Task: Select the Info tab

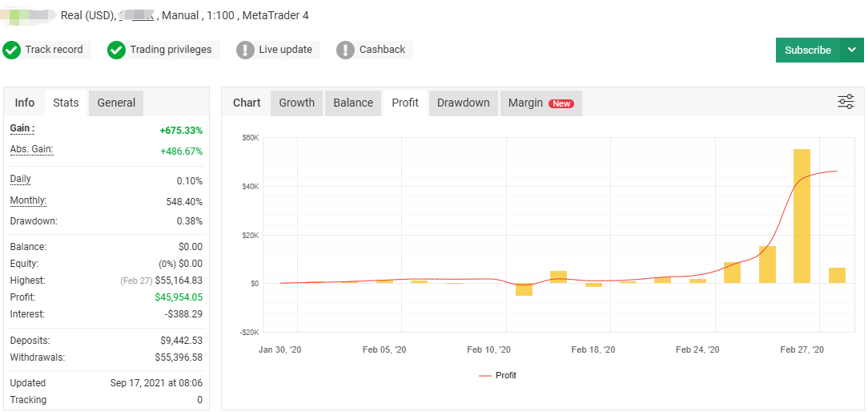Action: click(25, 103)
